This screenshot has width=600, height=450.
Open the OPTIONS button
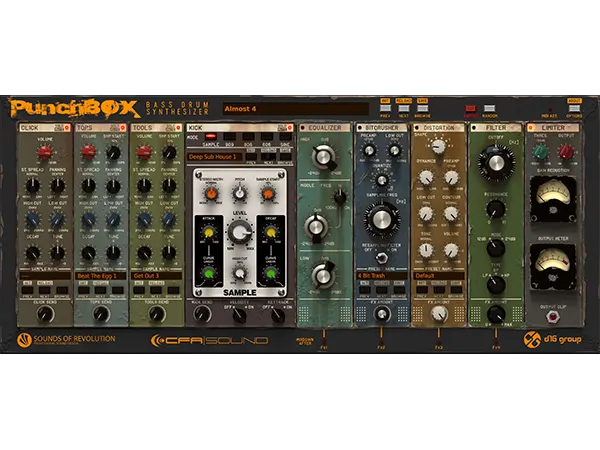pos(574,109)
